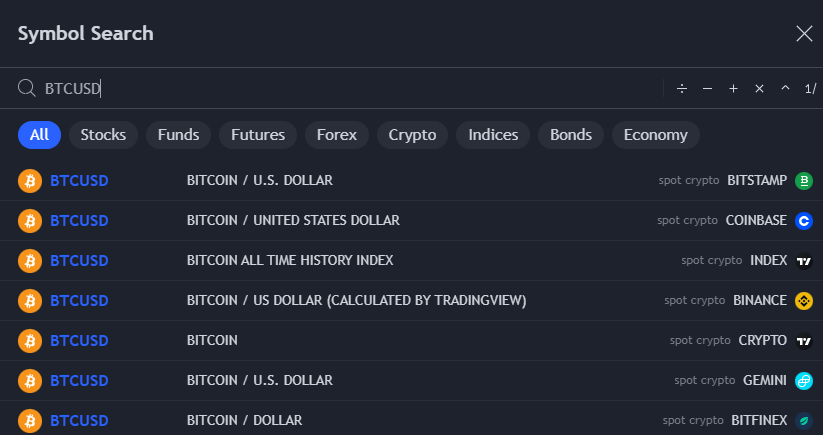
Task: Insert the caret power operator
Action: point(785,89)
